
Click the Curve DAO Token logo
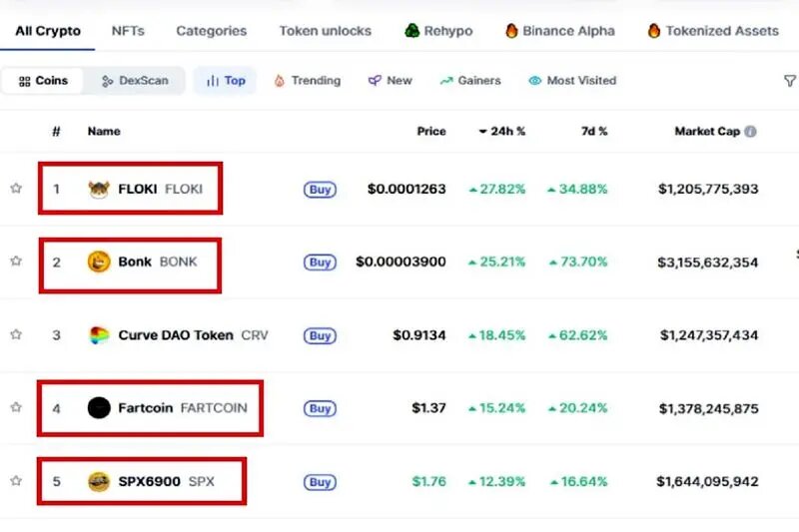point(98,335)
